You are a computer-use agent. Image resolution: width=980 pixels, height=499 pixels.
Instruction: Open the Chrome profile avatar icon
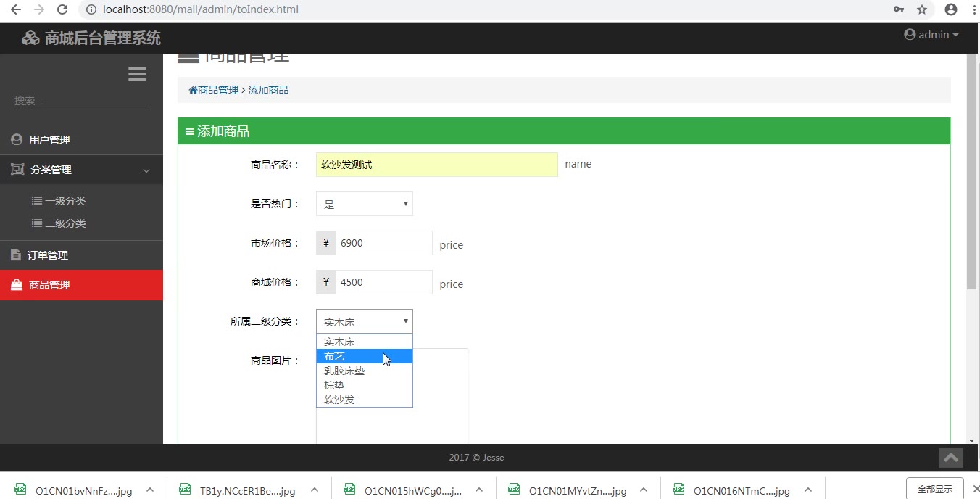click(x=951, y=9)
